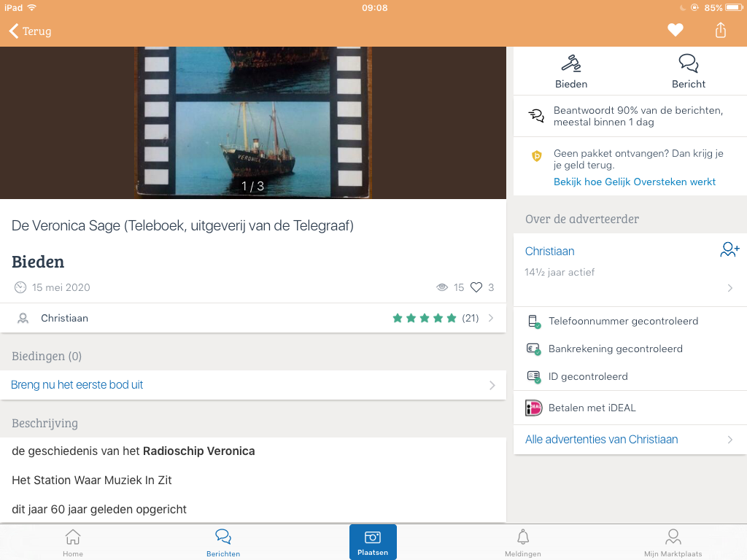Tap the Bieden gavel icon

(x=571, y=64)
